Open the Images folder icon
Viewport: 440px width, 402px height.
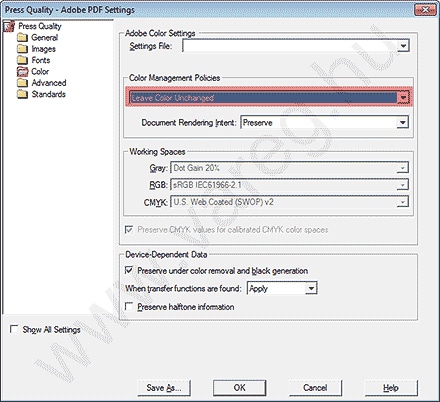[x=22, y=49]
